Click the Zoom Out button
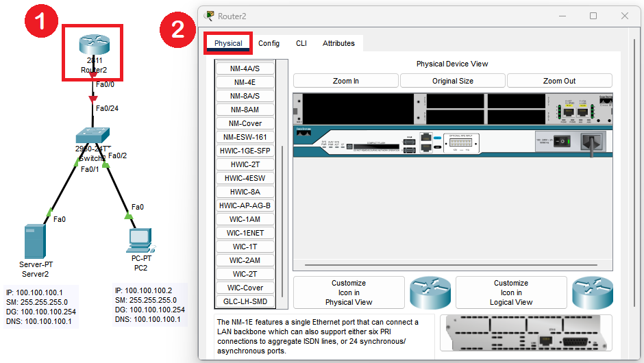This screenshot has width=644, height=363. coord(560,81)
